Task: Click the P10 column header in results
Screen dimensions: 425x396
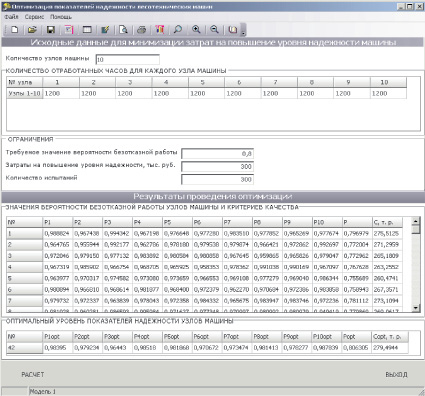Action: (x=327, y=222)
